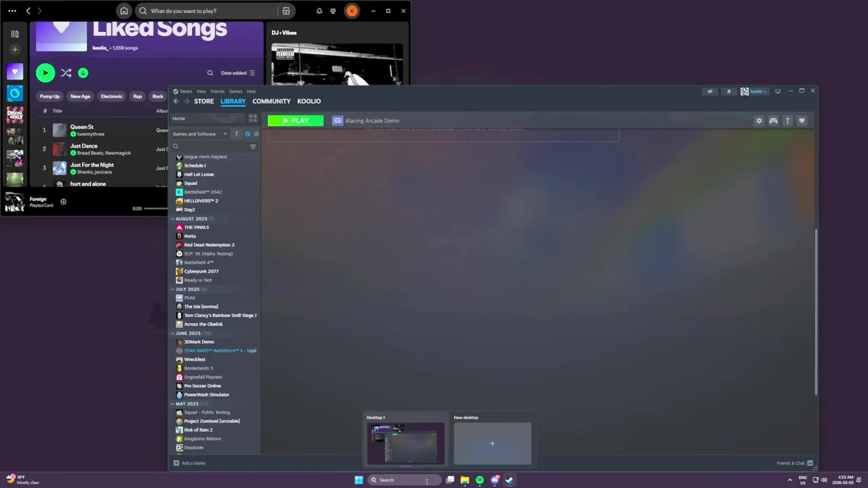Open Liked Songs heart tile in Spotify sidebar
Screen dimensions: 868x488
(14, 72)
